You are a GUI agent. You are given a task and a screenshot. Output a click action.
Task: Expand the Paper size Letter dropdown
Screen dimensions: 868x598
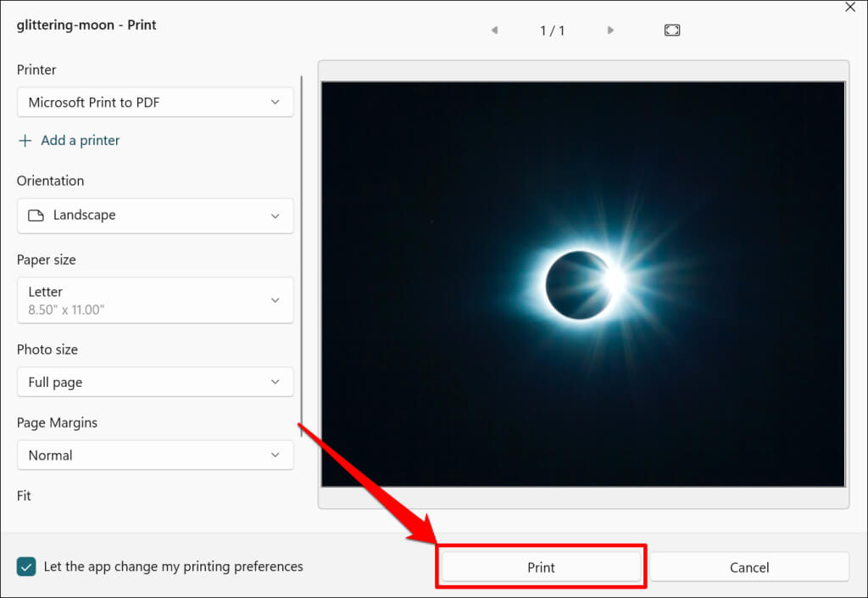click(155, 300)
